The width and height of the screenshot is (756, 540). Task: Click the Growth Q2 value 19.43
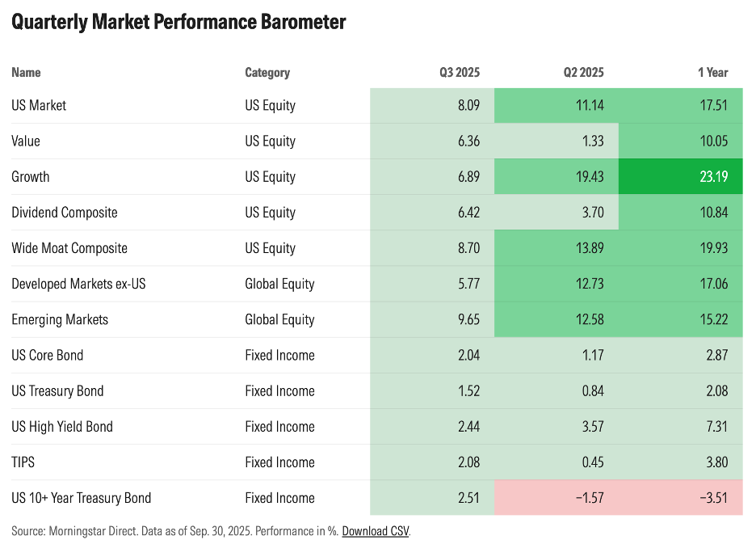[588, 177]
